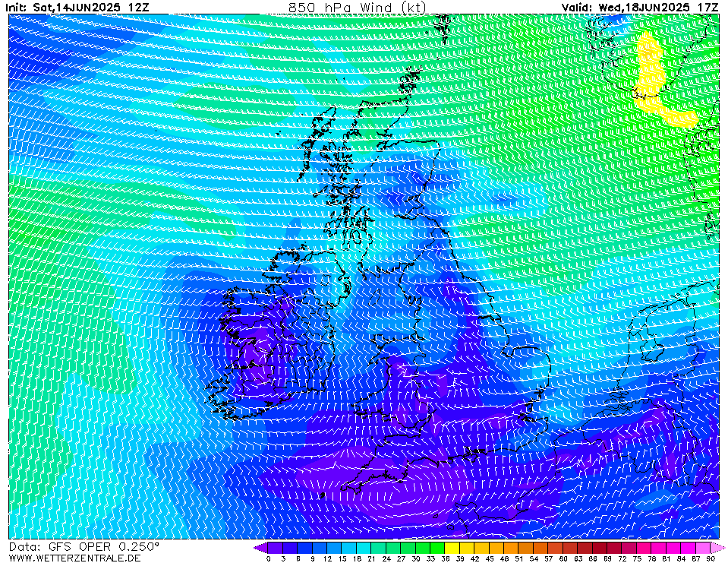728x563 pixels.
Task: Select the yellow swatch between 36 and 39
Action: 452,548
